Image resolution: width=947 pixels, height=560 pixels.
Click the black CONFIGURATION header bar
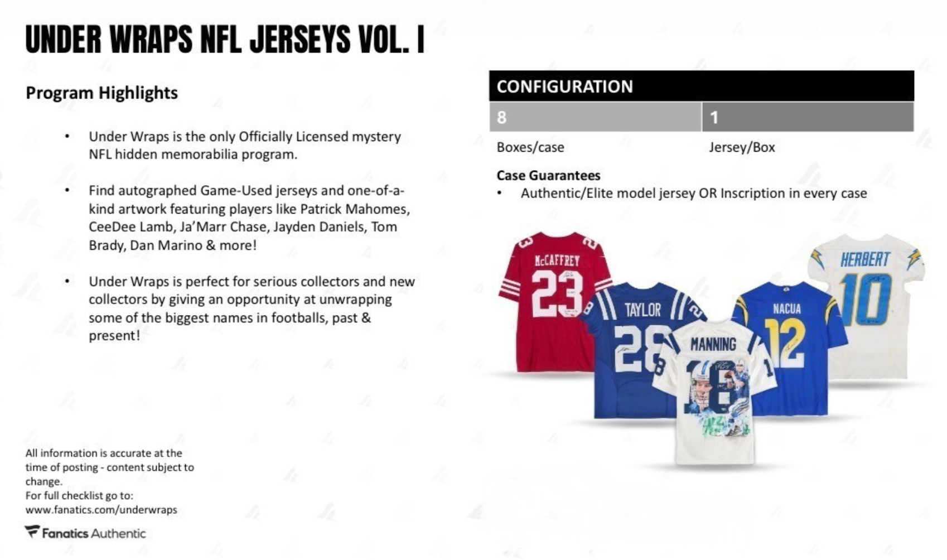click(x=701, y=86)
